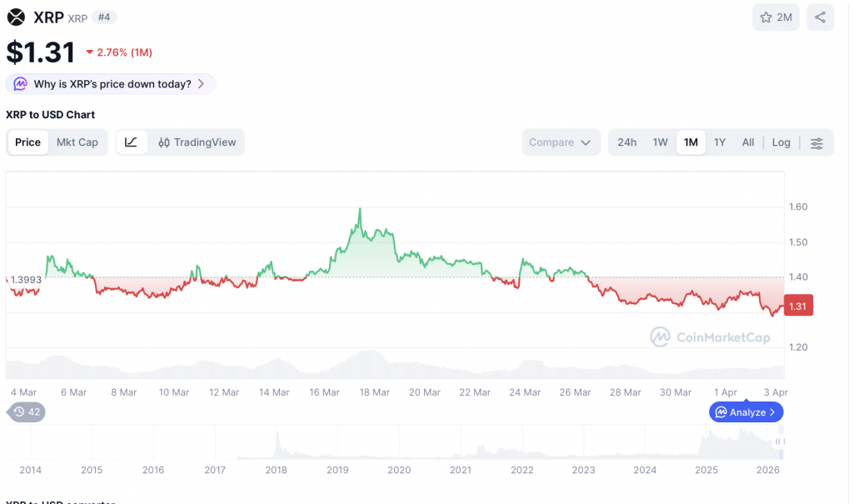This screenshot has height=504, width=853.
Task: Switch to TradingView candlestick view
Action: pos(197,142)
